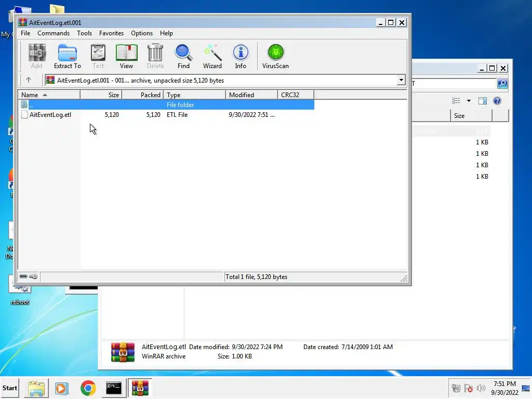Sort by Packed column header
This screenshot has height=399, width=532.
142,95
